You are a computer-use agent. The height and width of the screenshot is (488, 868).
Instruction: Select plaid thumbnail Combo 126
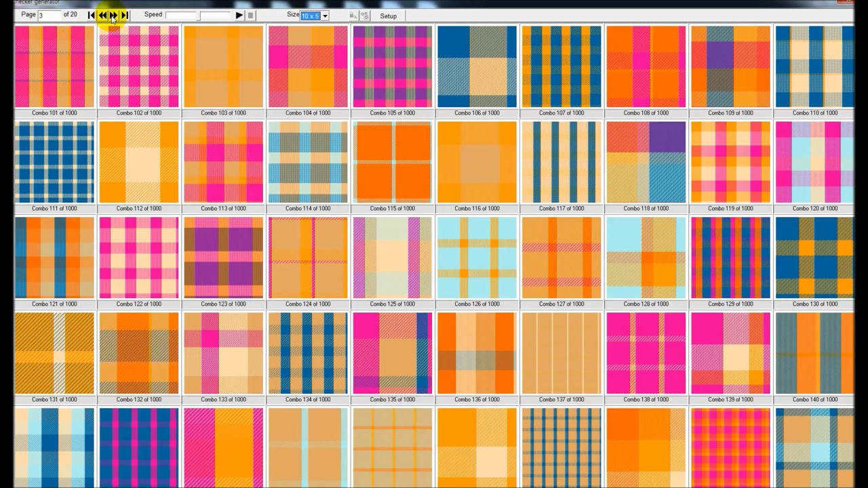pos(477,258)
